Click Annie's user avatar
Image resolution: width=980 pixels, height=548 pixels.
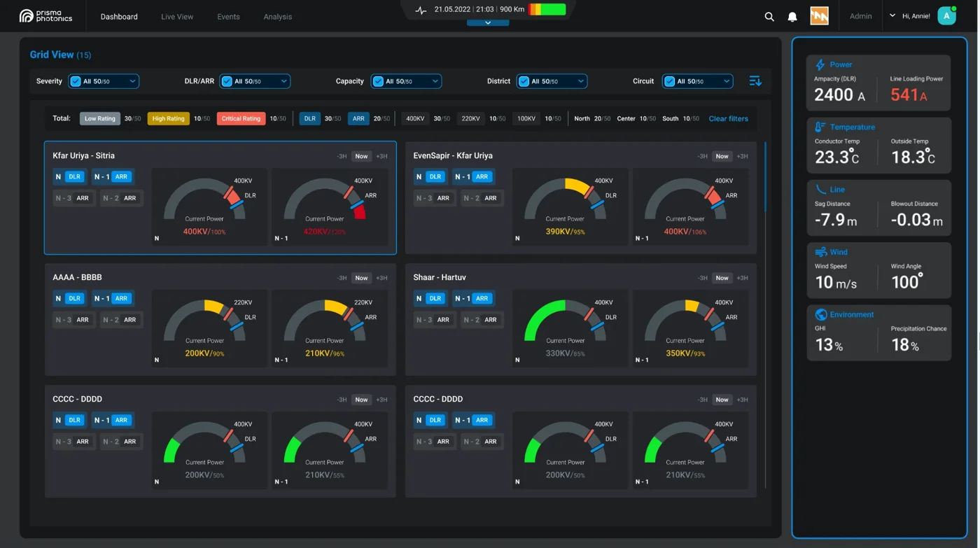(x=946, y=16)
